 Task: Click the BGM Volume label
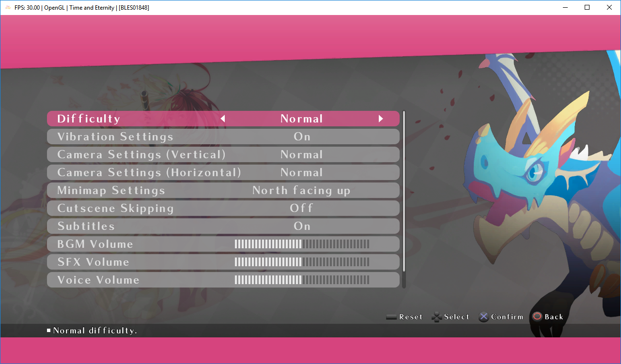click(95, 244)
